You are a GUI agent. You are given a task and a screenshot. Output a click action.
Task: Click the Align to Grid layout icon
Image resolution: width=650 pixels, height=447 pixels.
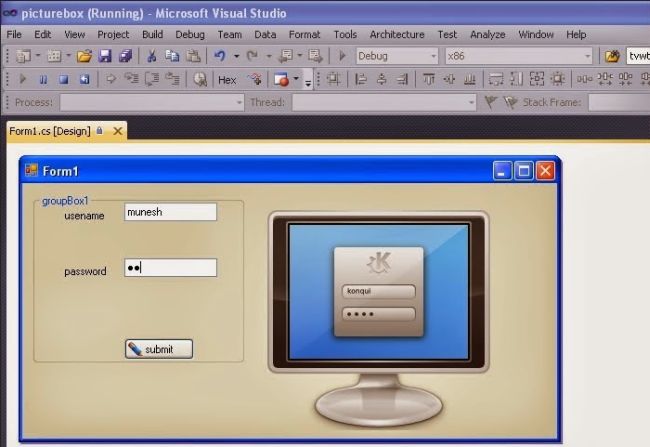[334, 79]
